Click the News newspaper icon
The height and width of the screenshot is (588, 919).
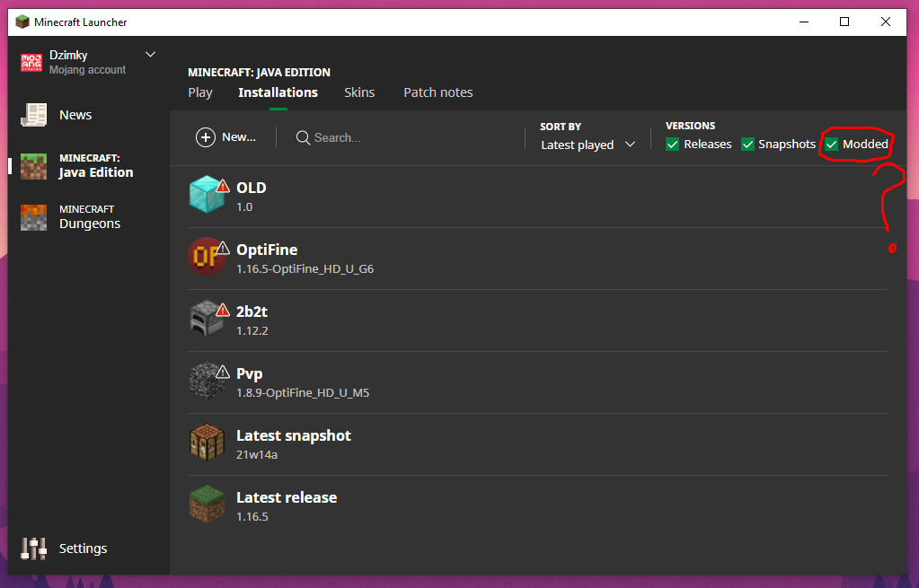coord(33,115)
